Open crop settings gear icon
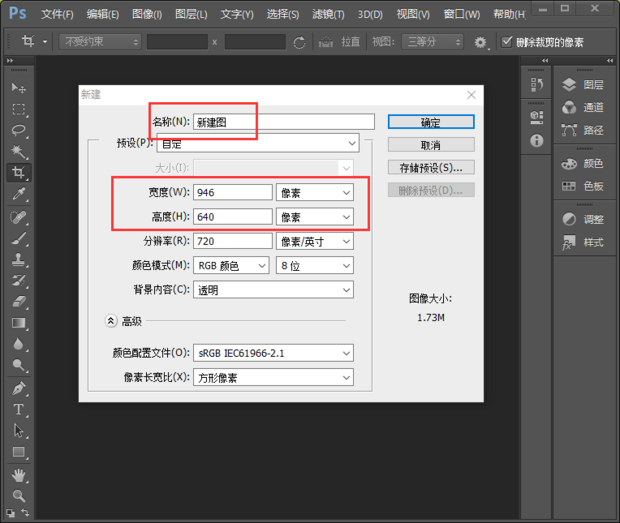This screenshot has width=620, height=523. (480, 42)
